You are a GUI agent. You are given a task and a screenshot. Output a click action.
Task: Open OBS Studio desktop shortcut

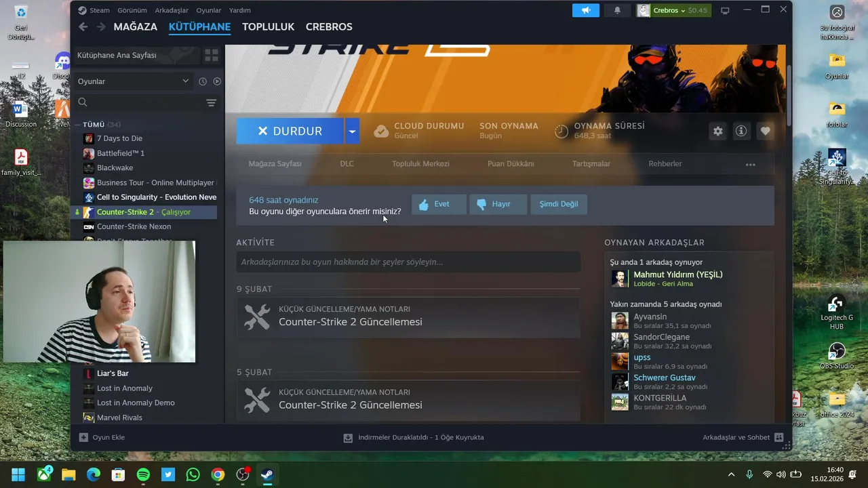pyautogui.click(x=837, y=357)
